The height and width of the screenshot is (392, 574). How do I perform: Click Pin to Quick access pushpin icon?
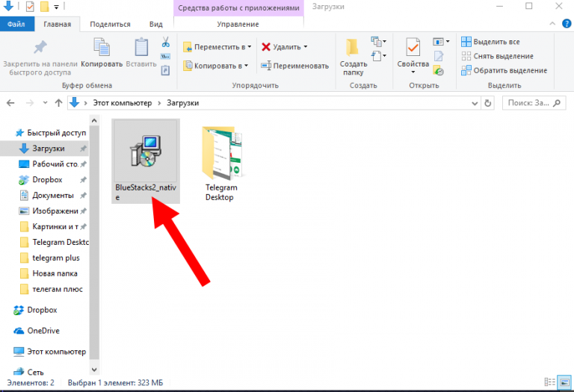tap(40, 47)
